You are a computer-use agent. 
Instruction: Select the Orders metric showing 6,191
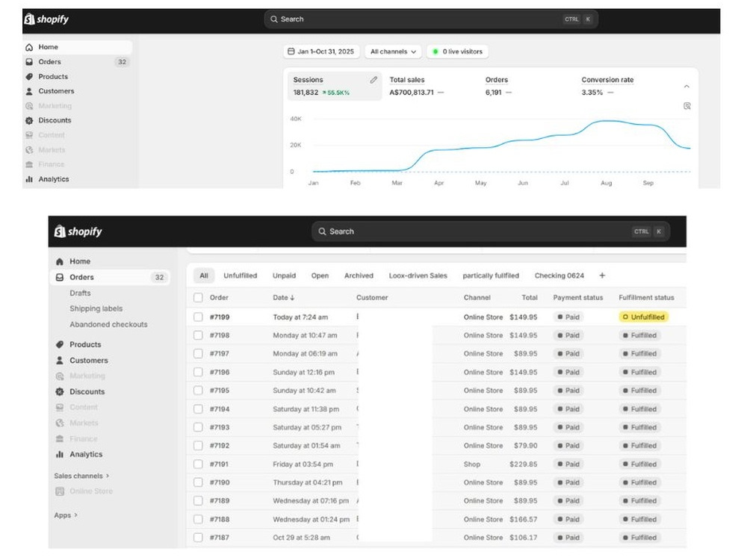click(x=498, y=86)
